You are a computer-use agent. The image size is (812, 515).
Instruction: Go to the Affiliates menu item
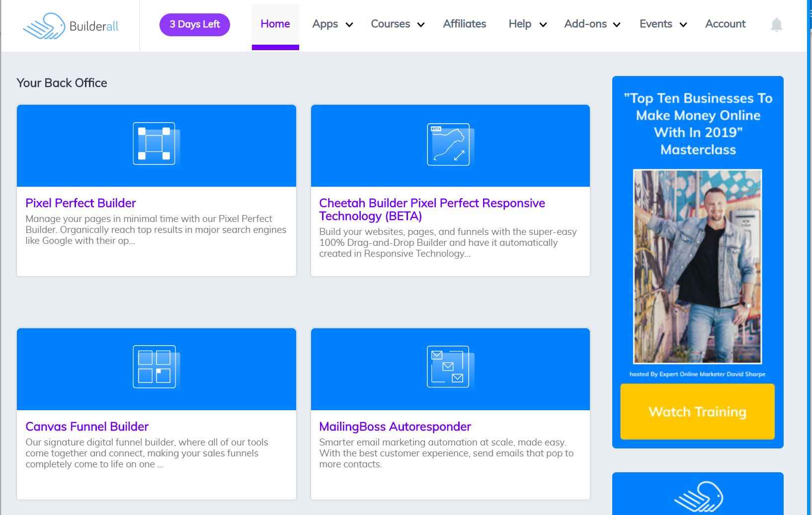coord(464,24)
